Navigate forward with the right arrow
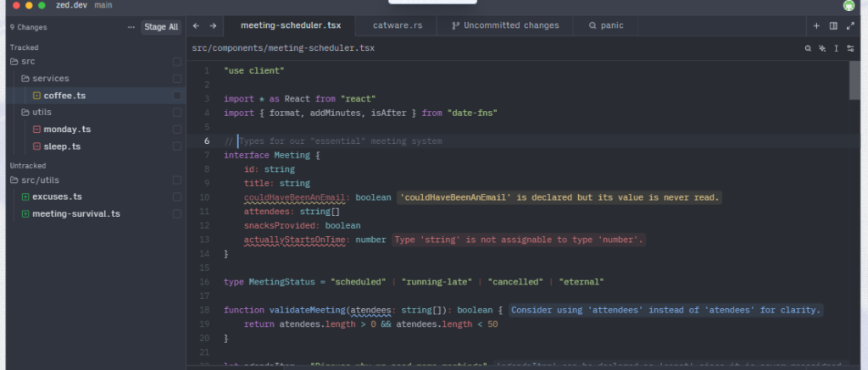Image resolution: width=868 pixels, height=370 pixels. coord(213,25)
